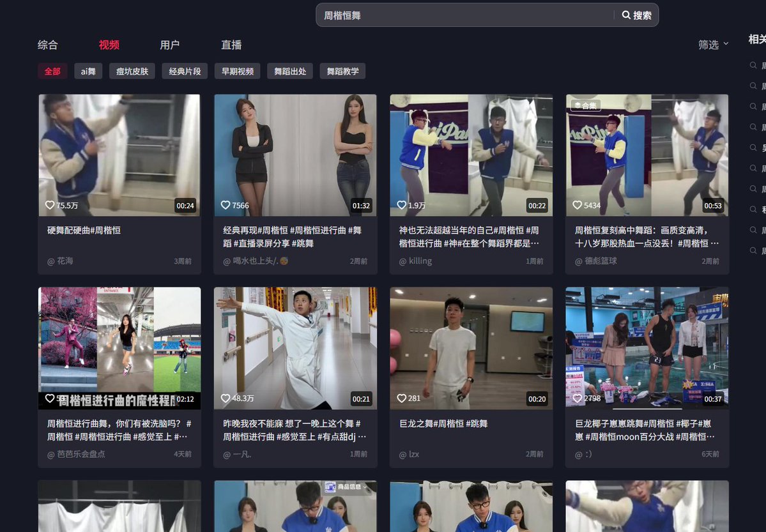Click heart icon showing 5434 likes
This screenshot has height=532, width=766.
(x=577, y=205)
